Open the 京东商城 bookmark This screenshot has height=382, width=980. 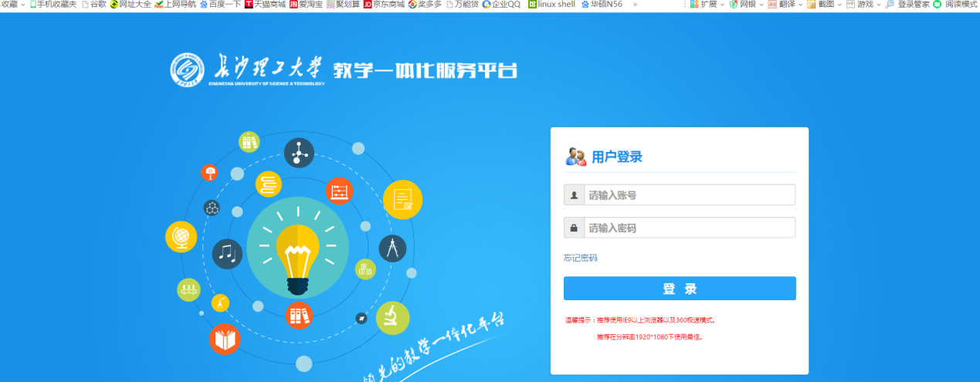click(x=384, y=5)
